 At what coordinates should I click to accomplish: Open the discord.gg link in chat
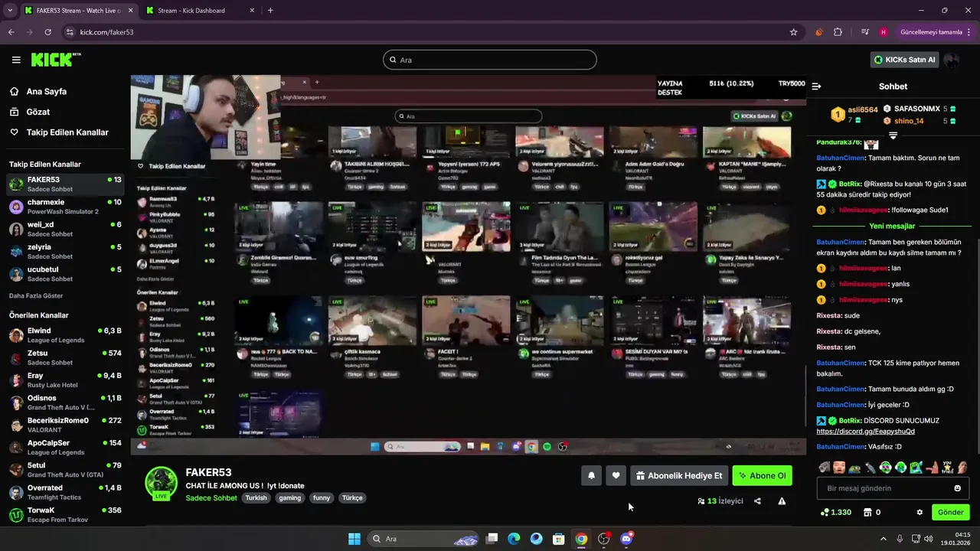(x=865, y=431)
